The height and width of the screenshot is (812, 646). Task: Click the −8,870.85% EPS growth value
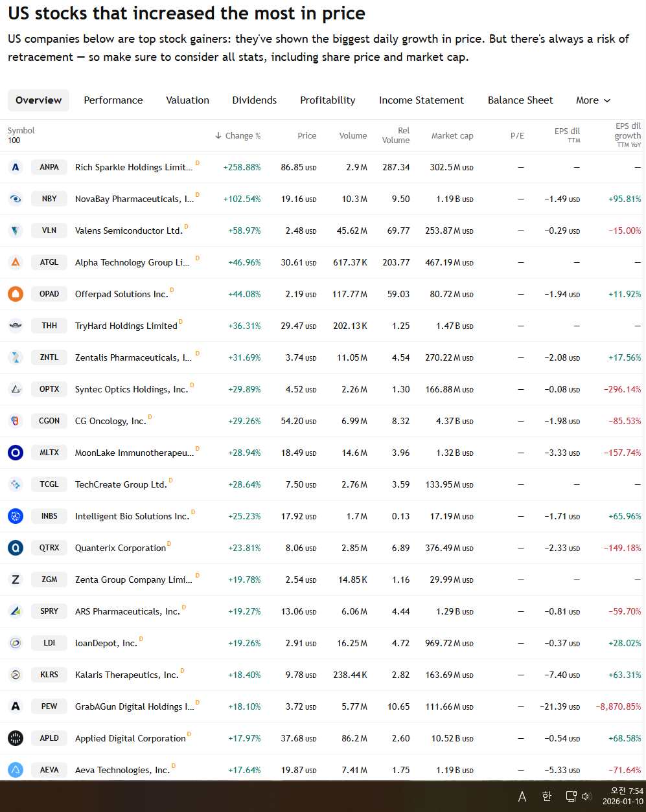pyautogui.click(x=618, y=706)
